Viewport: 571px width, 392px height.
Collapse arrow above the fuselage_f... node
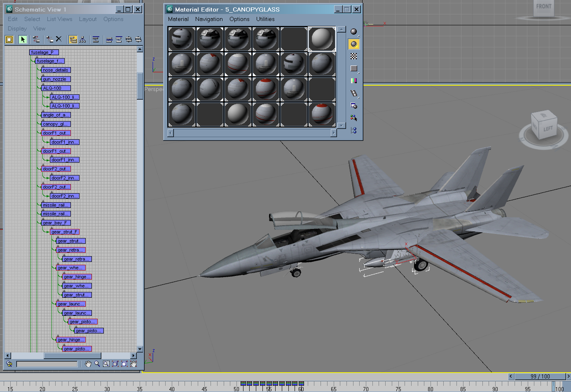(x=37, y=57)
